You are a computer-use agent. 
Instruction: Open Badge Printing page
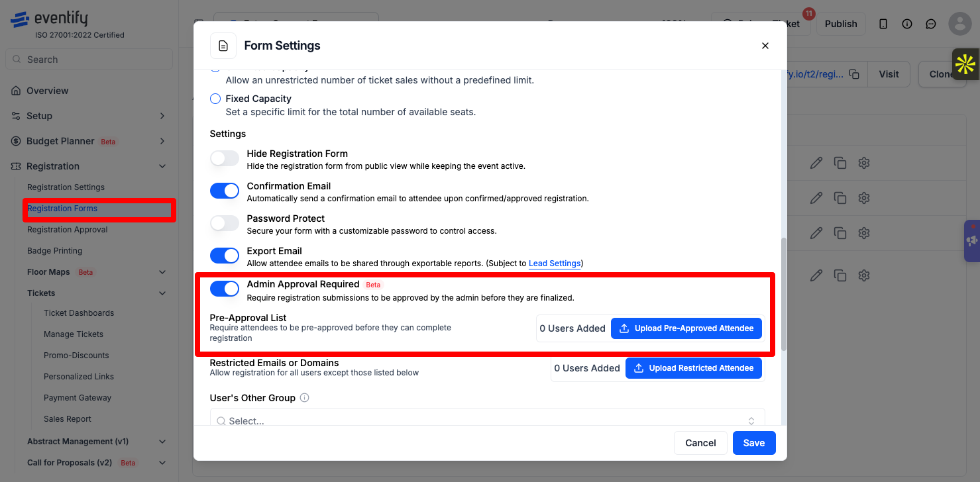pos(55,251)
